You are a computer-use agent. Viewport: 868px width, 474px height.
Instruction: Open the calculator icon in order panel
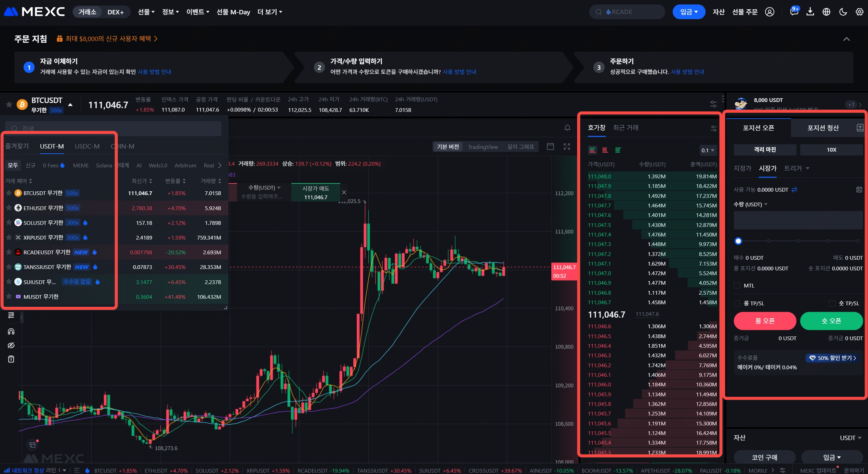click(859, 190)
